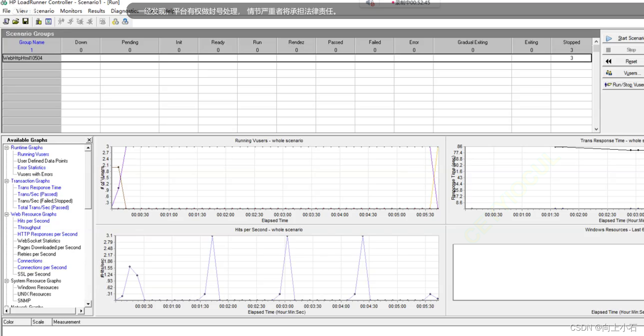The image size is (644, 336).
Task: Click Available Graphs horizontal scroll right arrow
Action: [x=81, y=311]
